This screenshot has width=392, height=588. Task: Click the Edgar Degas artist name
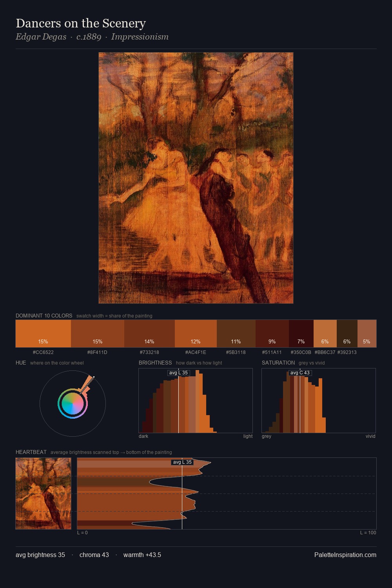tap(41, 37)
